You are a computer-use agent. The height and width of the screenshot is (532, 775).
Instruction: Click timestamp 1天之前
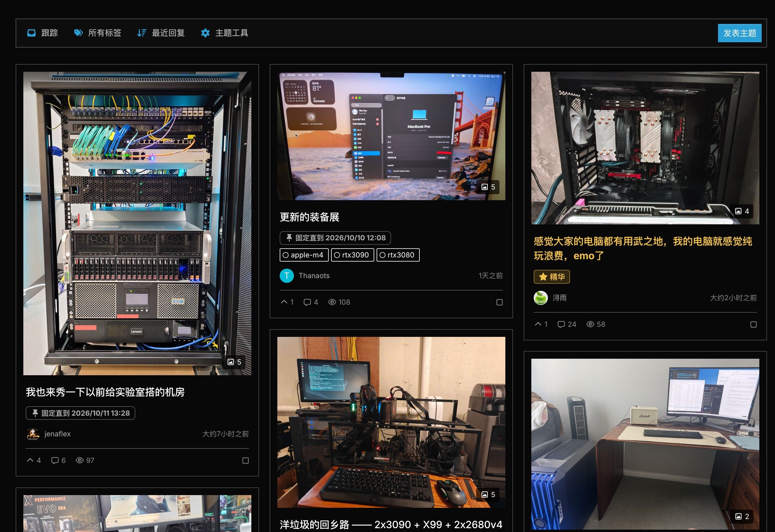[x=491, y=276]
